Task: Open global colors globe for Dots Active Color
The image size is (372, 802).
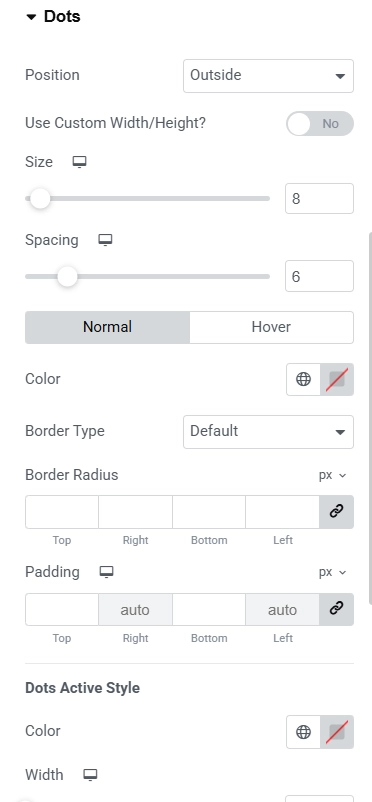Action: point(303,732)
